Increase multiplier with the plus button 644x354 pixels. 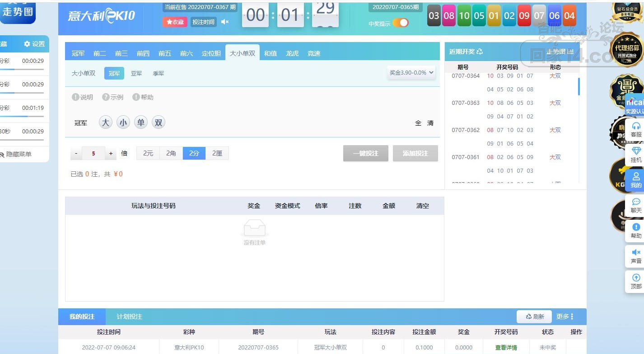click(111, 154)
